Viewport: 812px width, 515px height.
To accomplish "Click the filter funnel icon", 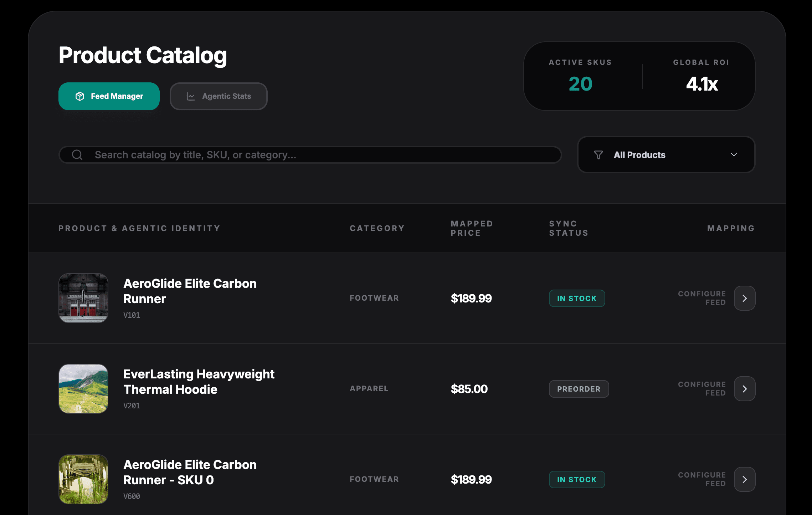I will click(x=598, y=155).
